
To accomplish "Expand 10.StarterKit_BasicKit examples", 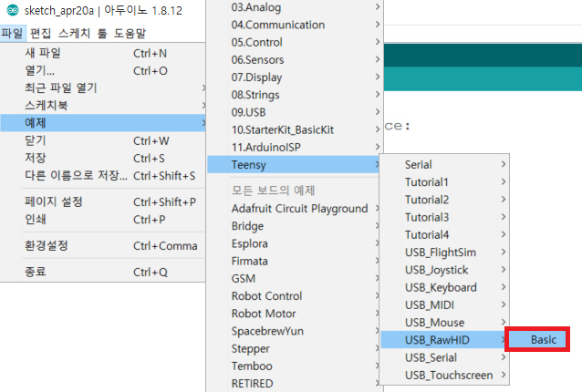I will coord(295,129).
